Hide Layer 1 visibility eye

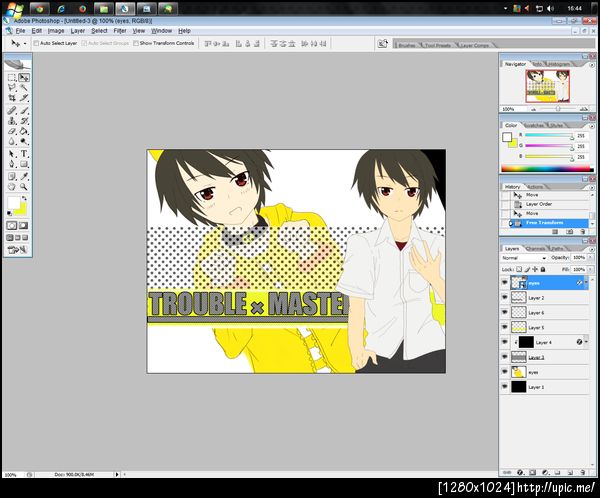coord(505,387)
